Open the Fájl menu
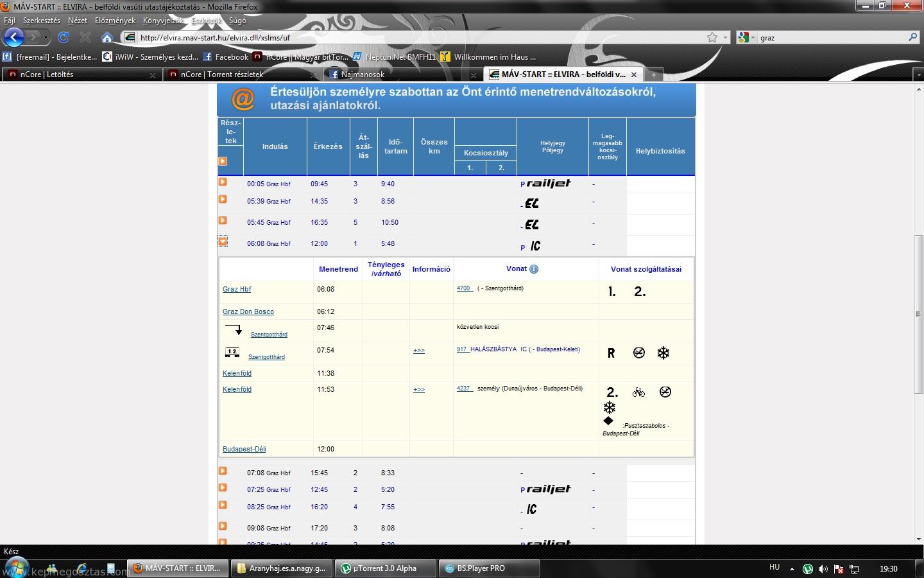 10,21
